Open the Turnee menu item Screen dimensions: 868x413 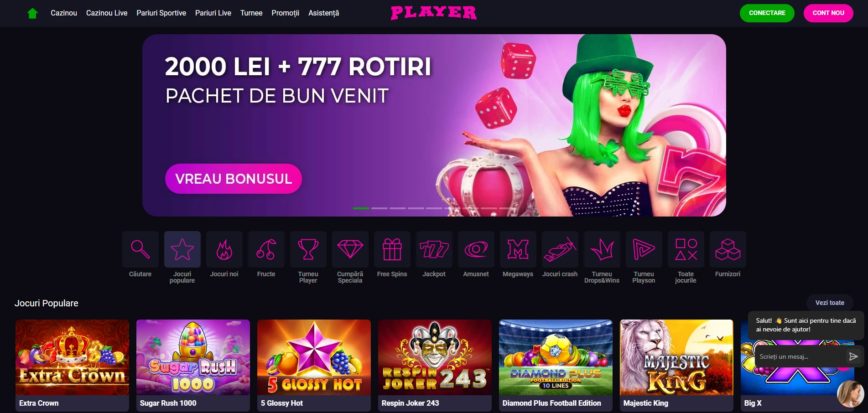point(251,13)
